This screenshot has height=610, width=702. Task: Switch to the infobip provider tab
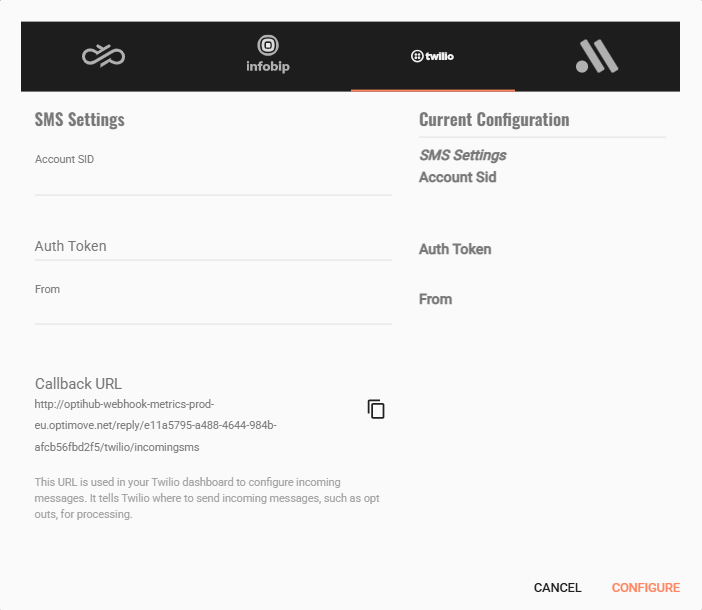pyautogui.click(x=268, y=56)
